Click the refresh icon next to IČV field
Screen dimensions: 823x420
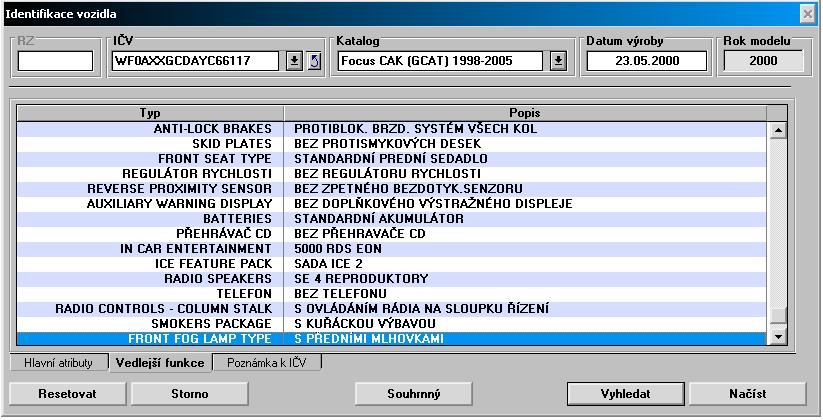coord(314,61)
